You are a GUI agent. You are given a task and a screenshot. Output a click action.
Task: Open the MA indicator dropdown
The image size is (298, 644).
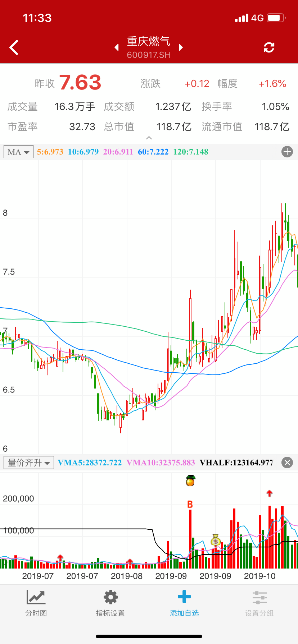pyautogui.click(x=18, y=152)
